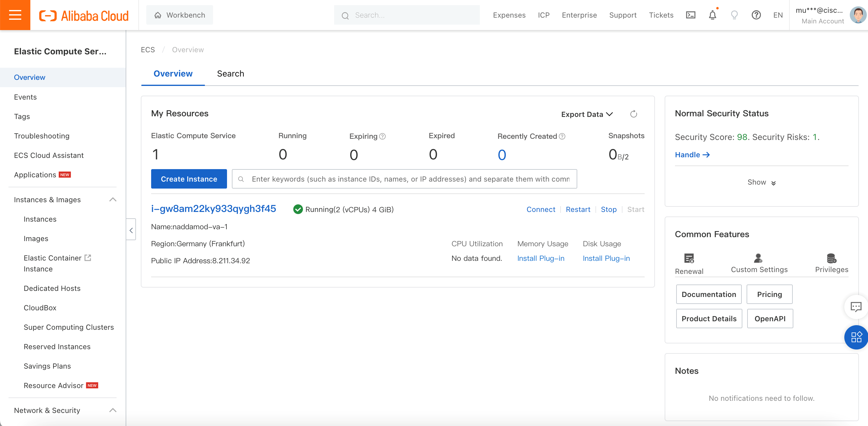
Task: Click the external link icon beside Elastic Container
Action: click(x=88, y=258)
